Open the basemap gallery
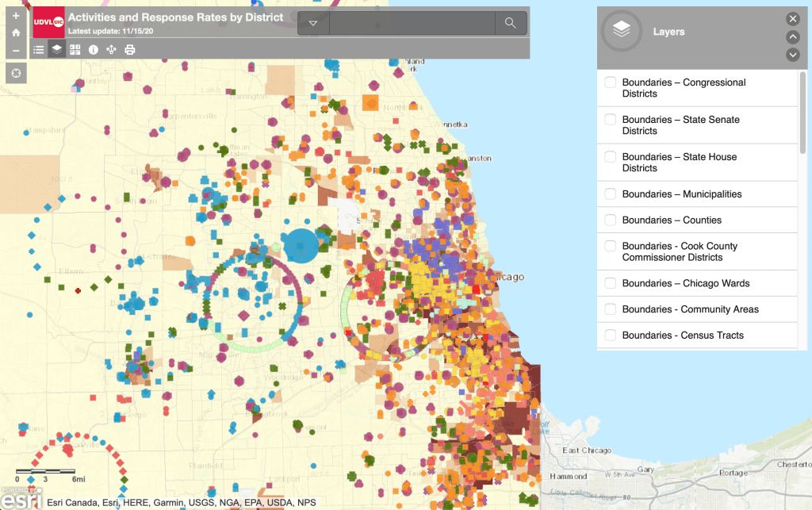This screenshot has width=812, height=510. coord(75,49)
